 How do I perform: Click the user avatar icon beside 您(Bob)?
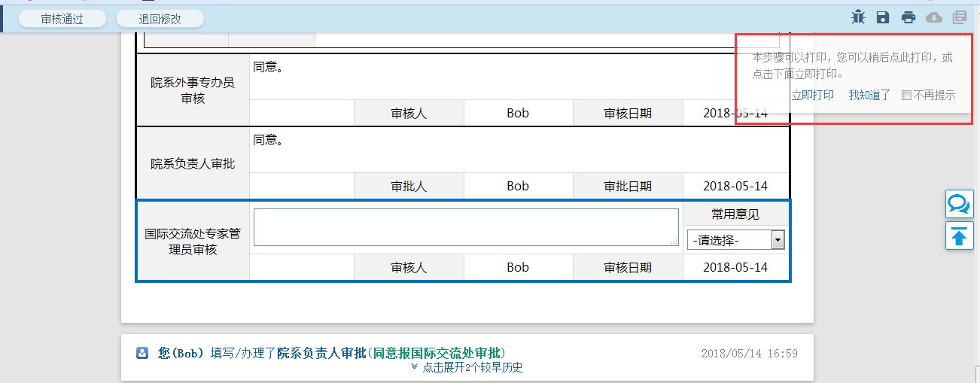coord(142,353)
